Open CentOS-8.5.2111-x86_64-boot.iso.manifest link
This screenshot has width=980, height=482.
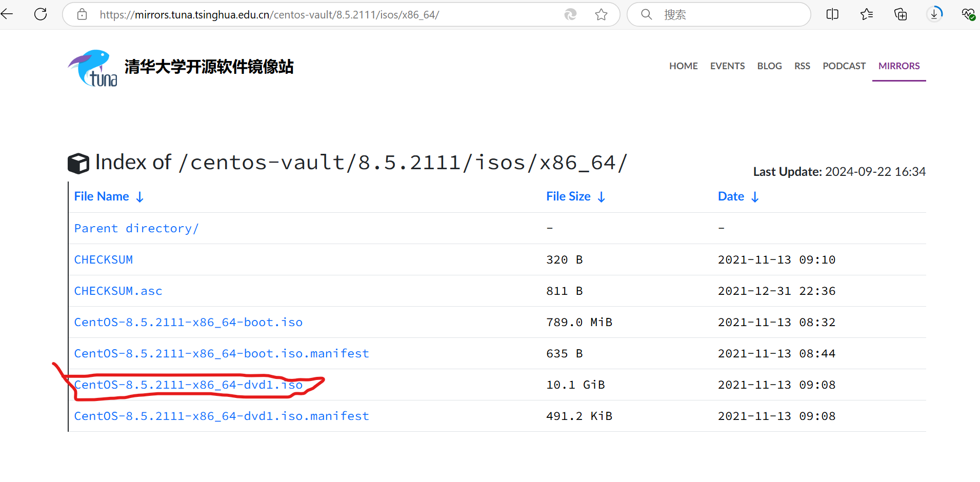222,353
